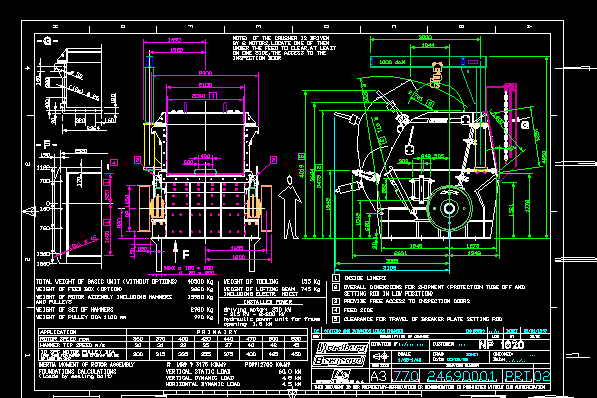This screenshot has height=398, width=597.
Task: Select the projection symbol in title block
Action: (380, 357)
